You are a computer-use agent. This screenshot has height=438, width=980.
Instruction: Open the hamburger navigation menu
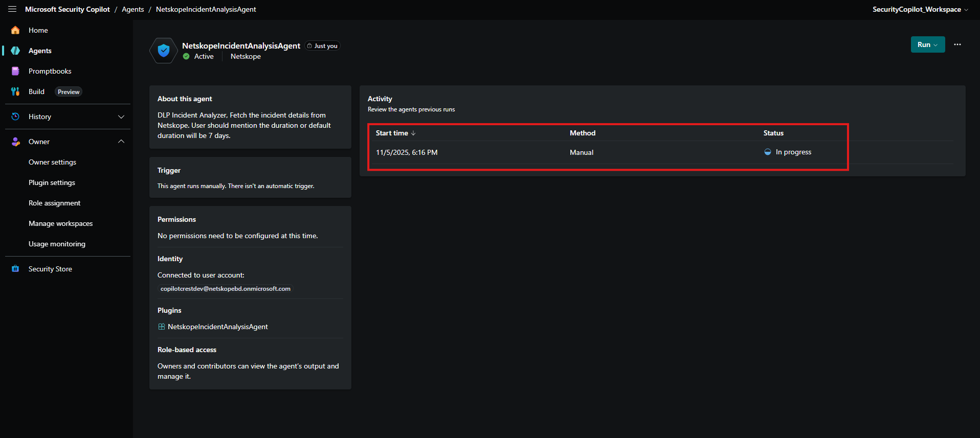pyautogui.click(x=12, y=9)
